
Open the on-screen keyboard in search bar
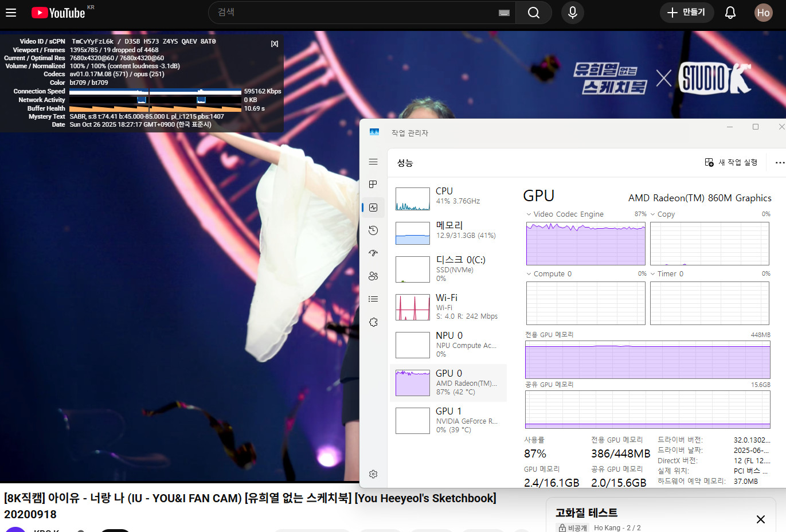point(504,13)
